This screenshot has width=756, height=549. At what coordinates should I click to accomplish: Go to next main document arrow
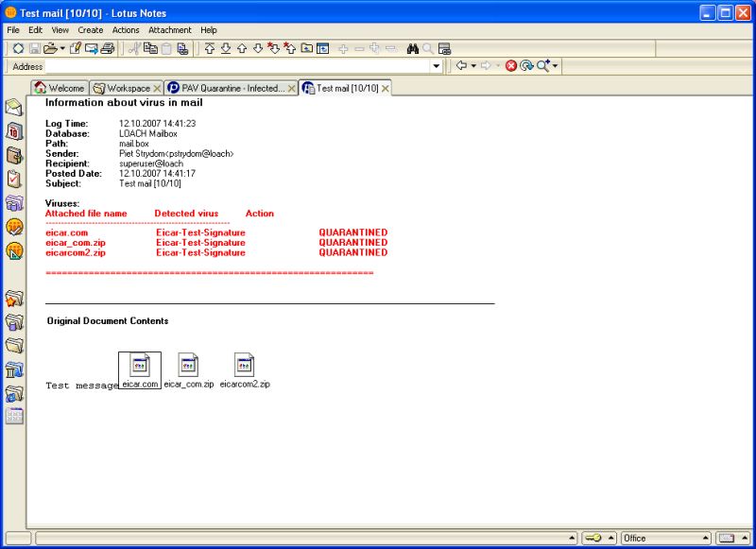pyautogui.click(x=225, y=49)
